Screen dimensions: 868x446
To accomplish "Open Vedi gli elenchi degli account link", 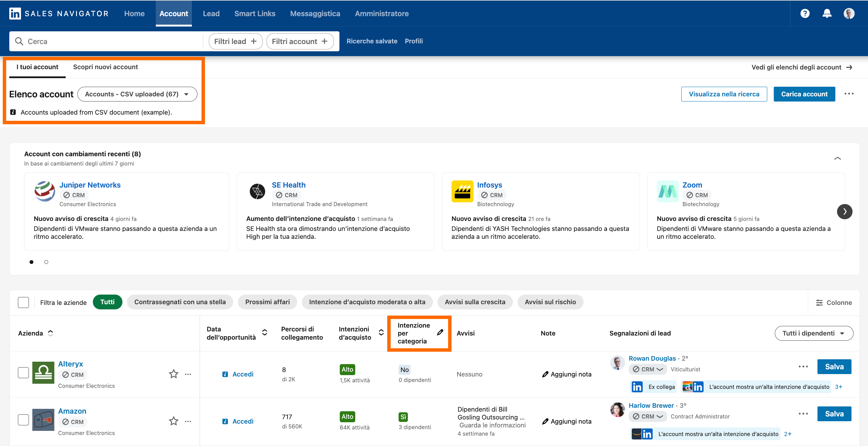I will pyautogui.click(x=802, y=67).
